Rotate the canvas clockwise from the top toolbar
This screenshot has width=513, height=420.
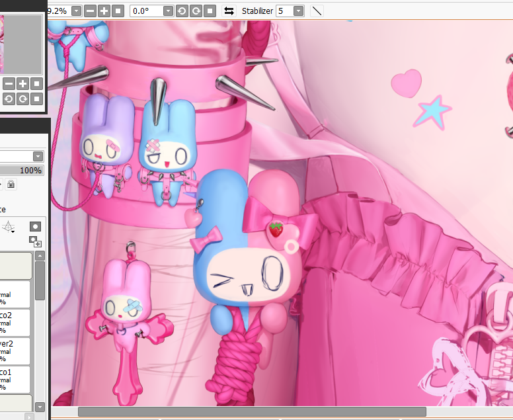(196, 11)
